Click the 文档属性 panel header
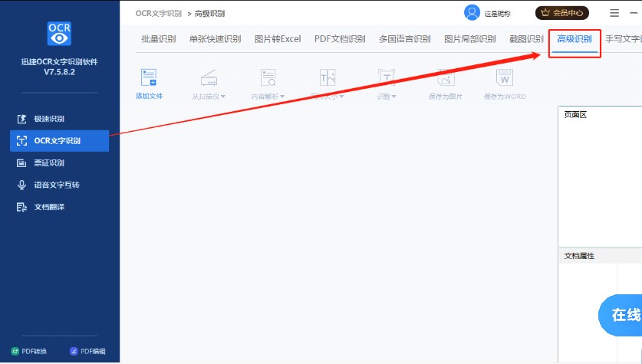 (x=601, y=256)
